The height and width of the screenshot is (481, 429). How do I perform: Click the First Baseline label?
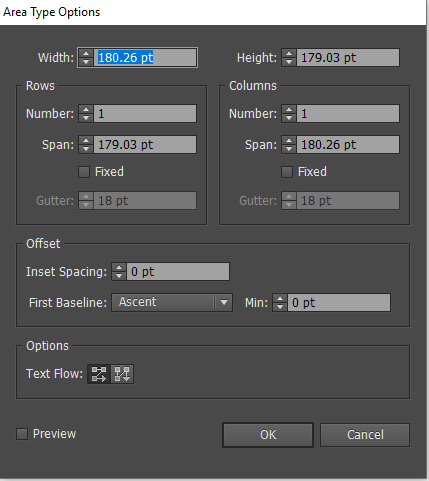(x=68, y=303)
